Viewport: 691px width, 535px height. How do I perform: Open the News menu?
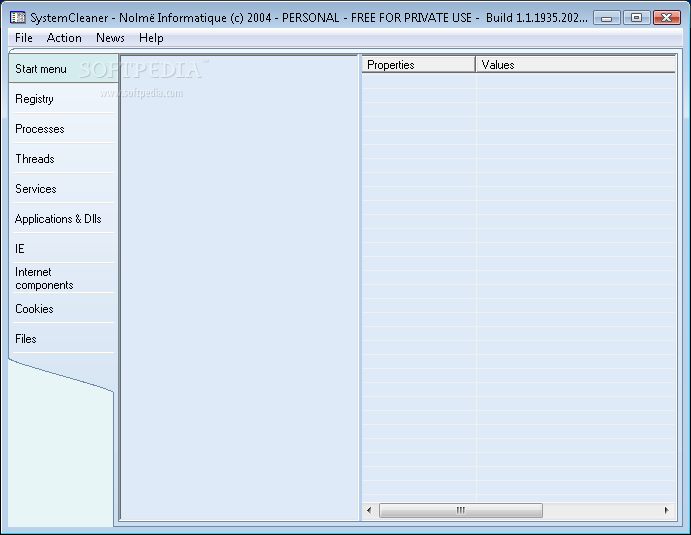point(110,38)
